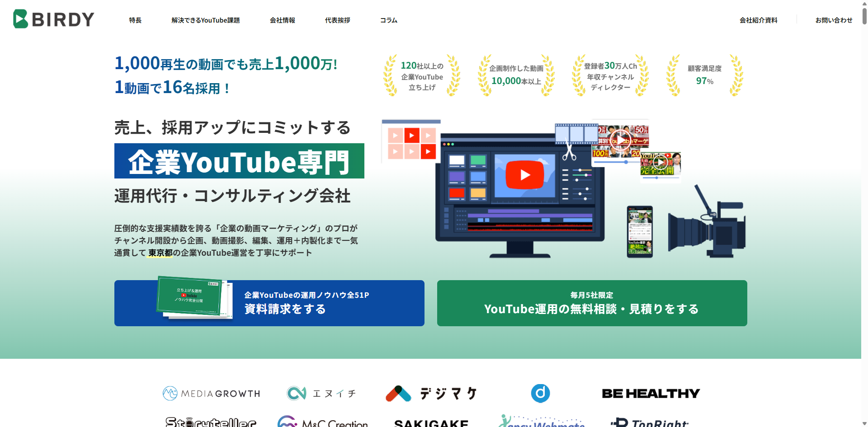Click the エヌイチ company logo
Image resolution: width=868 pixels, height=427 pixels.
click(x=321, y=394)
